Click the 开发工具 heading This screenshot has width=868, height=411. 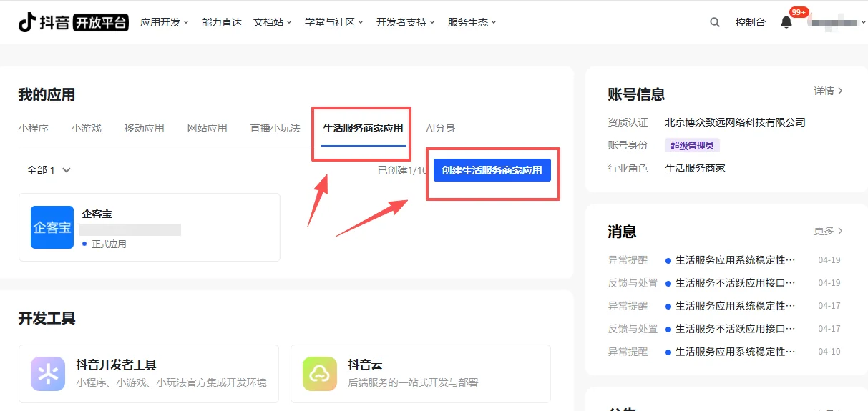[x=47, y=318]
